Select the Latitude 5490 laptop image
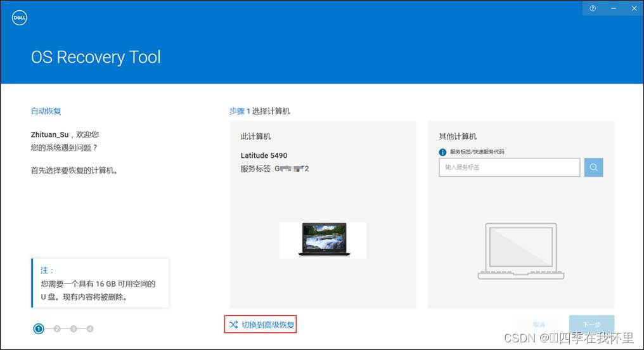Viewport: 644px width, 350px height. pos(324,240)
